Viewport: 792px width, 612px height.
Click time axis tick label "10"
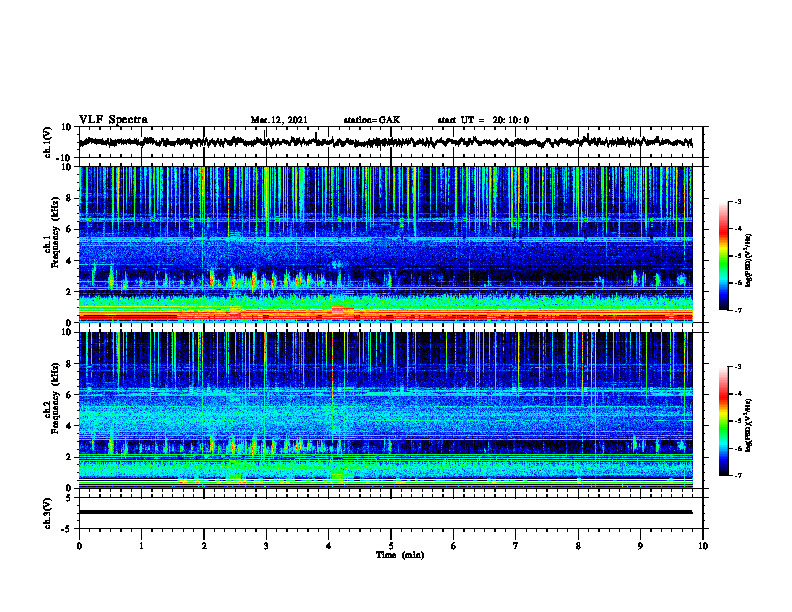coord(703,546)
